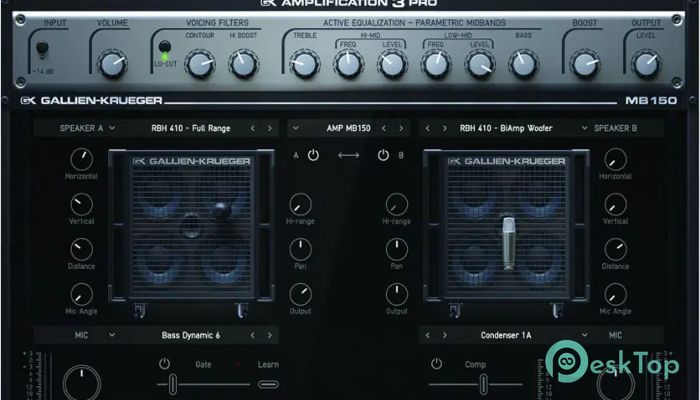The image size is (700, 400).
Task: Click left rear-mic icon under cabinet B
Action: tap(455, 310)
